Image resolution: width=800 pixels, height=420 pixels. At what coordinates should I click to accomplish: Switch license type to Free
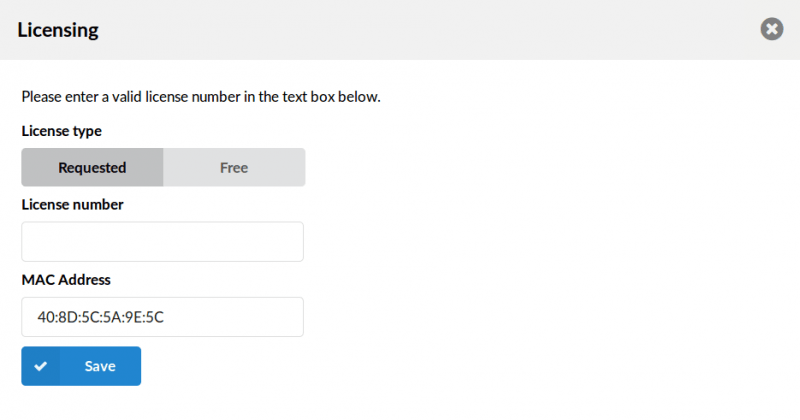(x=234, y=167)
